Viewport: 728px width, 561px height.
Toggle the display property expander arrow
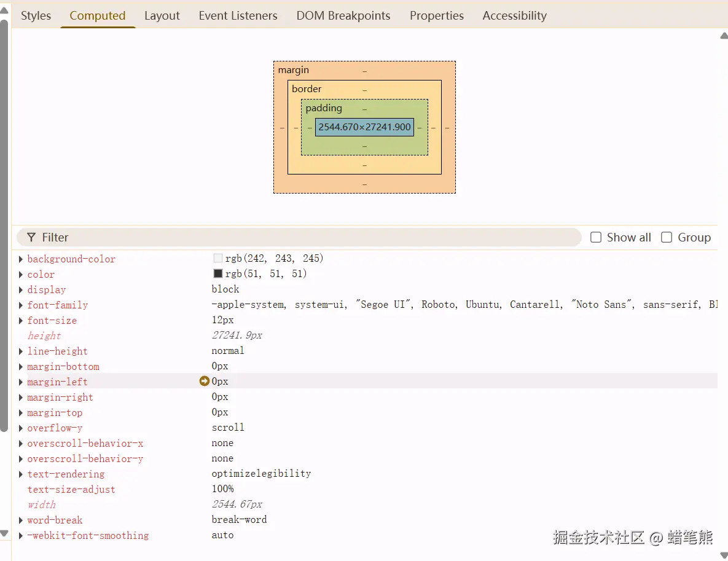click(21, 289)
